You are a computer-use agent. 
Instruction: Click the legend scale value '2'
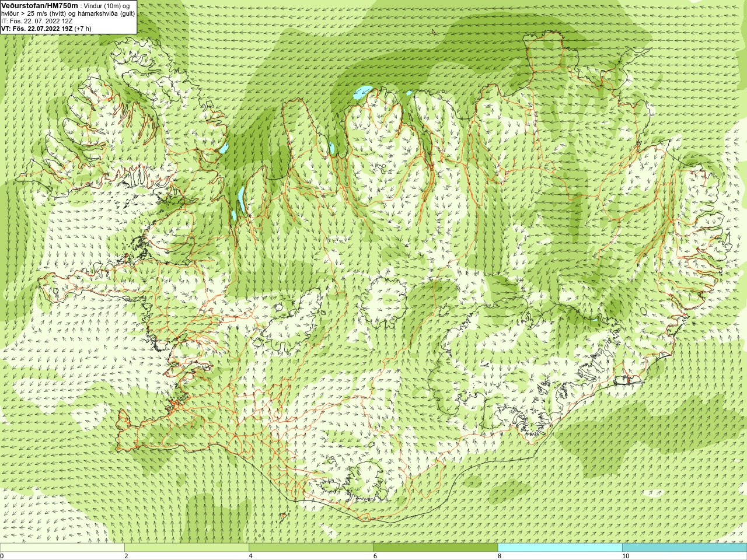(x=126, y=556)
